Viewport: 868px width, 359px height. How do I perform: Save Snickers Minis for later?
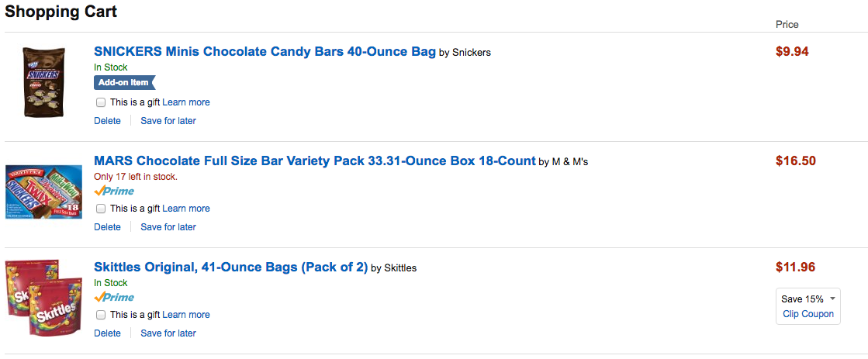pyautogui.click(x=168, y=121)
